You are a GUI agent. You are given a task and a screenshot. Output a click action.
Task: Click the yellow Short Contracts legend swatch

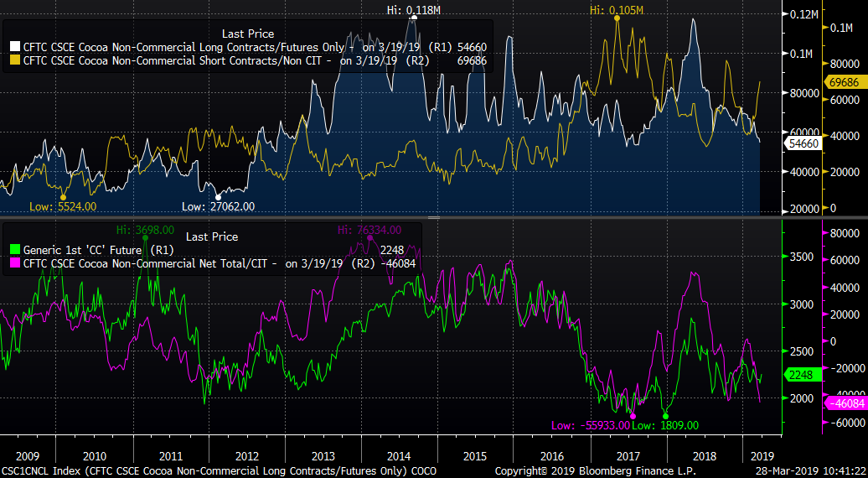pyautogui.click(x=15, y=60)
